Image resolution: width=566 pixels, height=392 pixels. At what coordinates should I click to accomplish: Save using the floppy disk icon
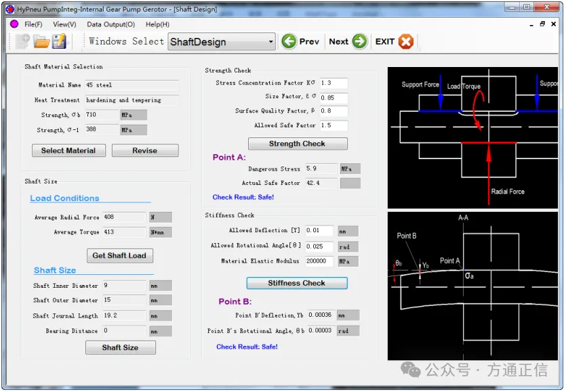(x=59, y=41)
